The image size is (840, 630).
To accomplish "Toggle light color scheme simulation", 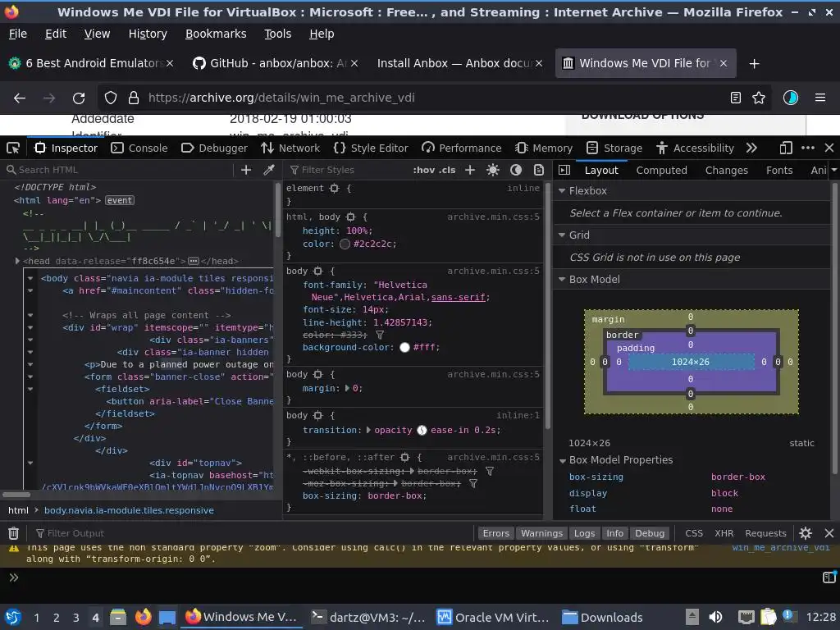I will coord(493,170).
